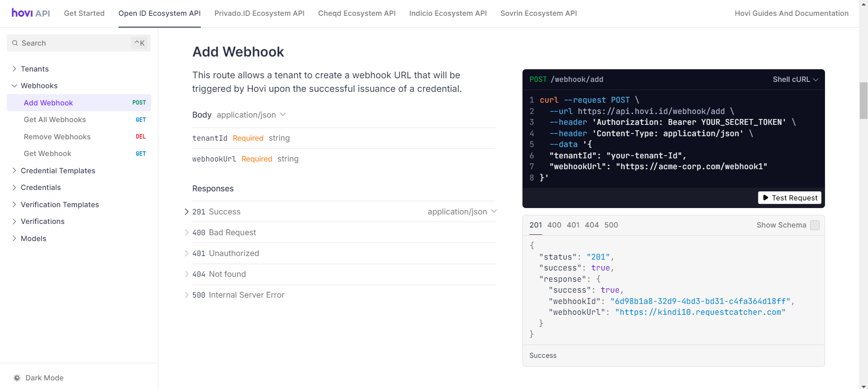Expand the Tenants sidebar section
Viewport: 868px width, 389px height.
[14, 69]
